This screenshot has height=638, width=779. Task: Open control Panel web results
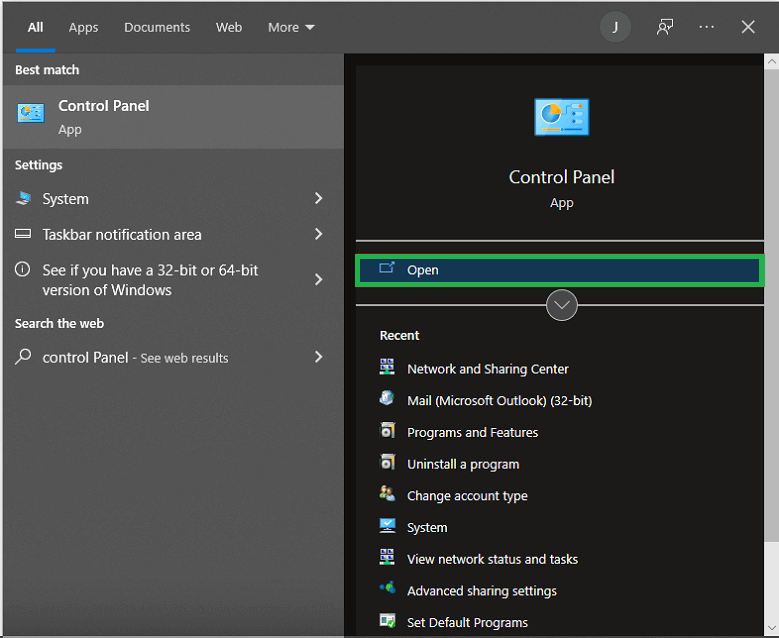point(173,357)
